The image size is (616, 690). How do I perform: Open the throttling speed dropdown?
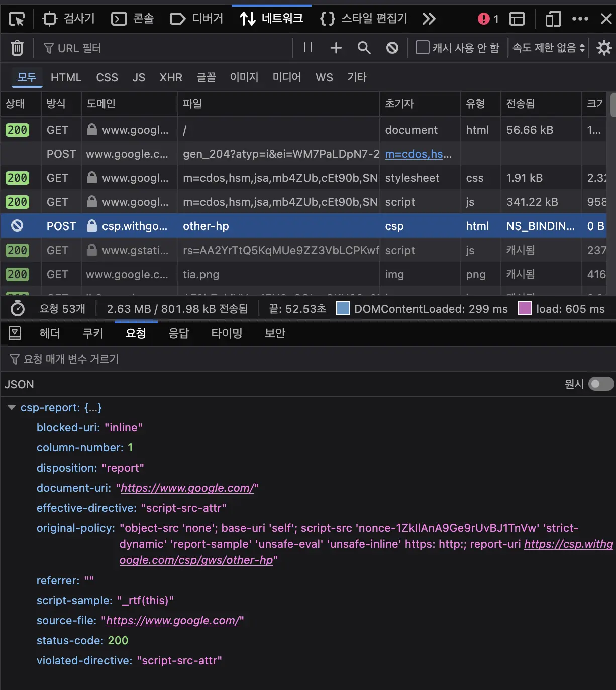pos(548,48)
